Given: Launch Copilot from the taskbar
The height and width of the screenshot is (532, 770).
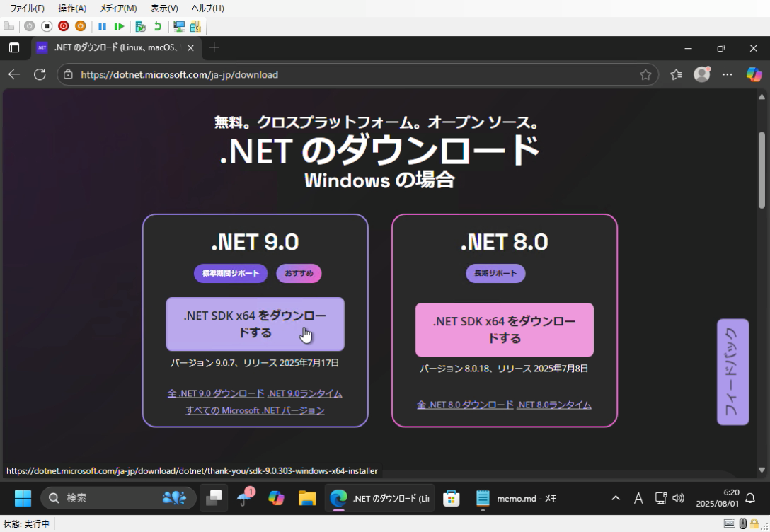Looking at the screenshot, I should pos(276,498).
